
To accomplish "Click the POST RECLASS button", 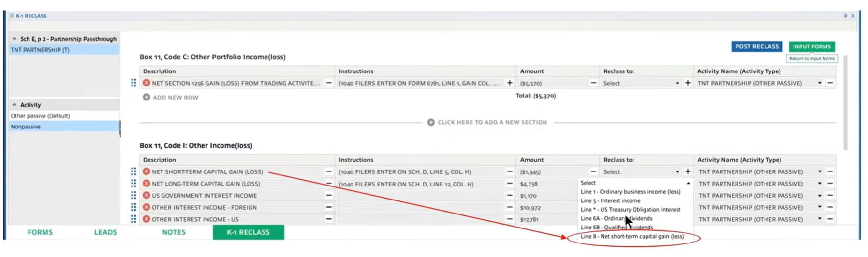I will click(757, 46).
